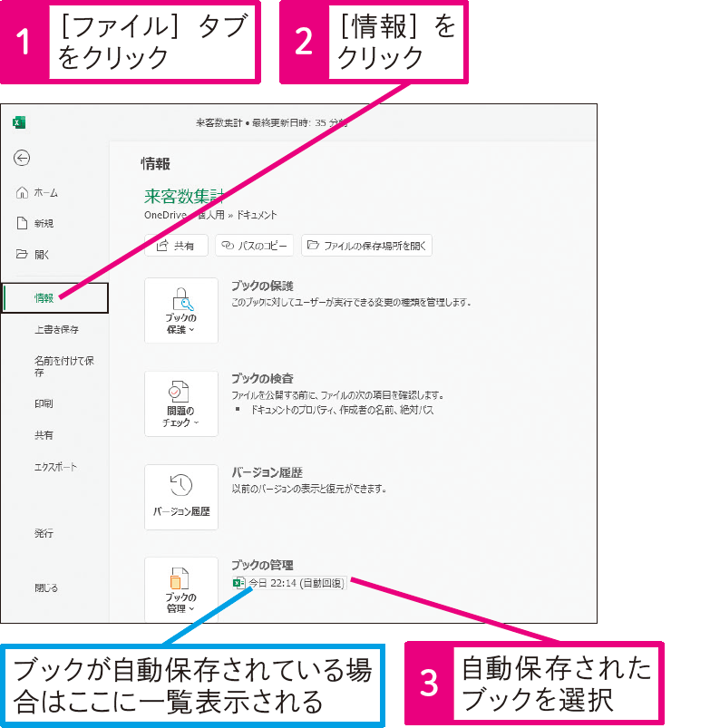
Task: Open the バージョン履歴 button
Action: 181,497
